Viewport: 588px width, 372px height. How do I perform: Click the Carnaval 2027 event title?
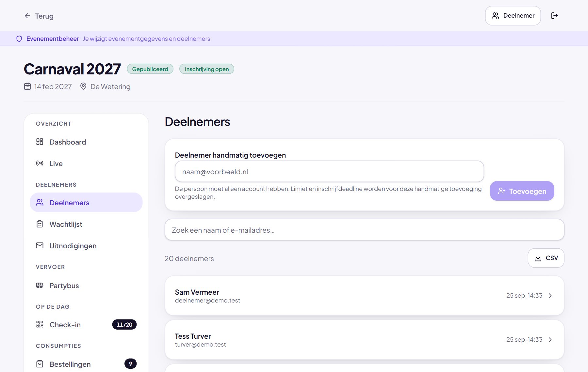(72, 69)
